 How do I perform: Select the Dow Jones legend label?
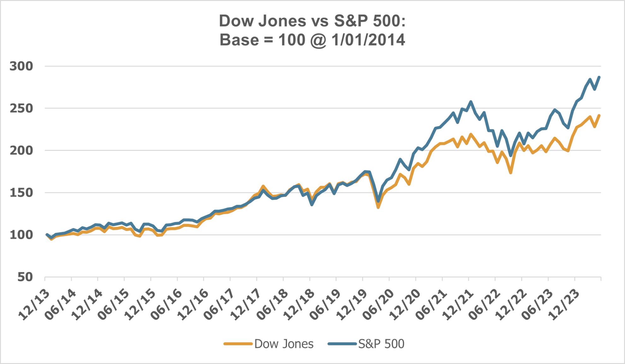284,344
